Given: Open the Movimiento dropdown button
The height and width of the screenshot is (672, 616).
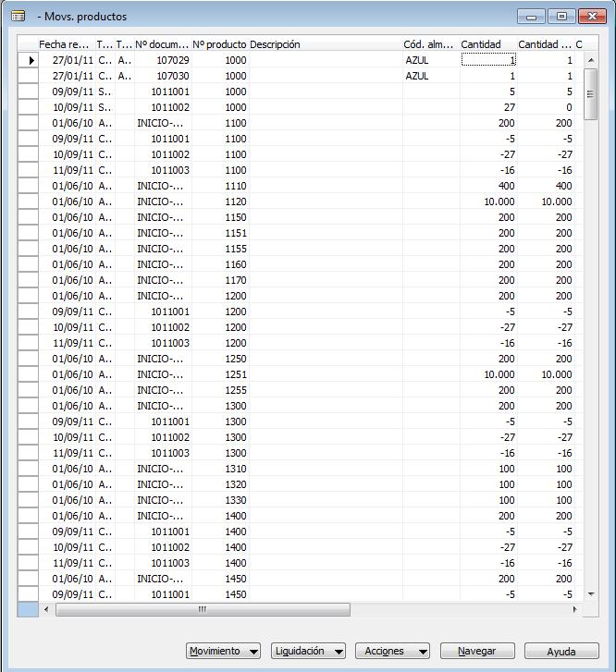Looking at the screenshot, I should (x=223, y=651).
